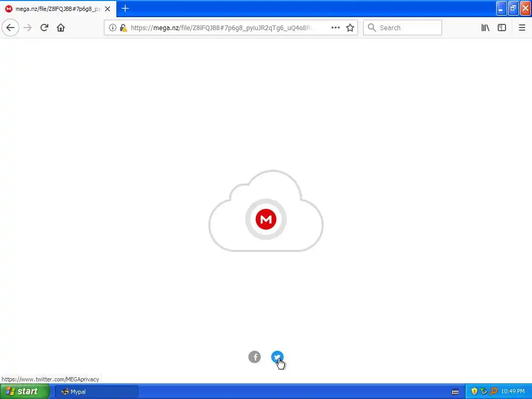Toggle the sidebar view icon
Image resolution: width=532 pixels, height=399 pixels.
click(x=502, y=28)
